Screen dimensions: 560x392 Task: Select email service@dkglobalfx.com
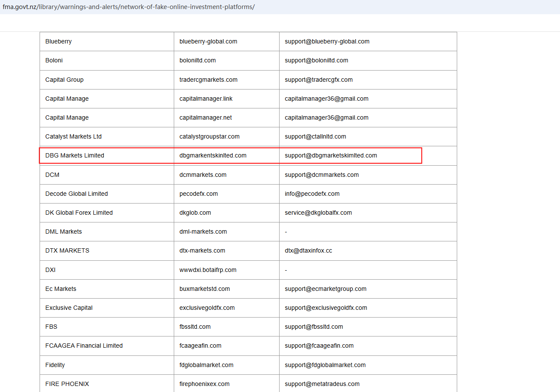pyautogui.click(x=318, y=213)
